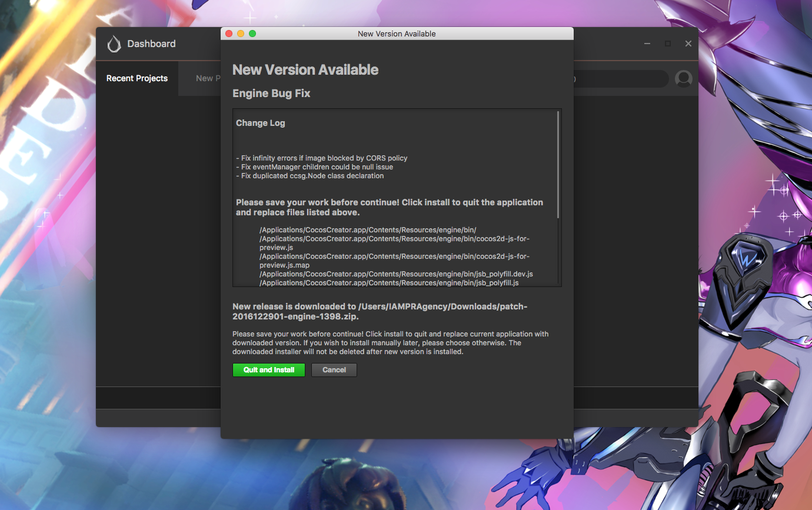Click 'Fix duplicated ccsg.Node class declaration'
812x510 pixels.
tap(310, 176)
